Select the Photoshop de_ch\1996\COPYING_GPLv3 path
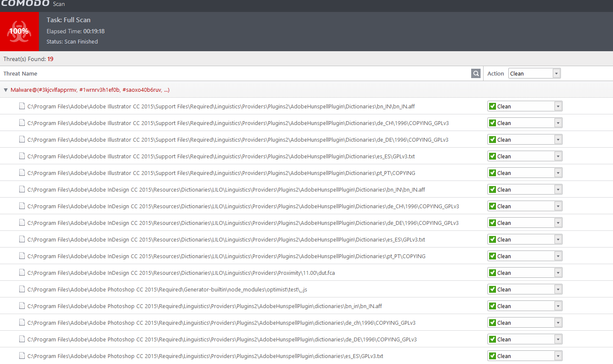This screenshot has width=613, height=364. click(x=221, y=323)
